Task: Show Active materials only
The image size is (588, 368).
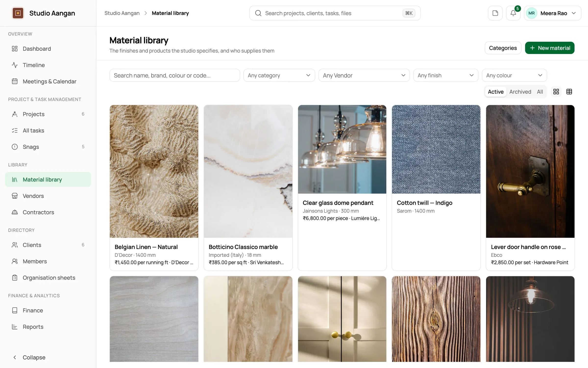Action: coord(496,92)
